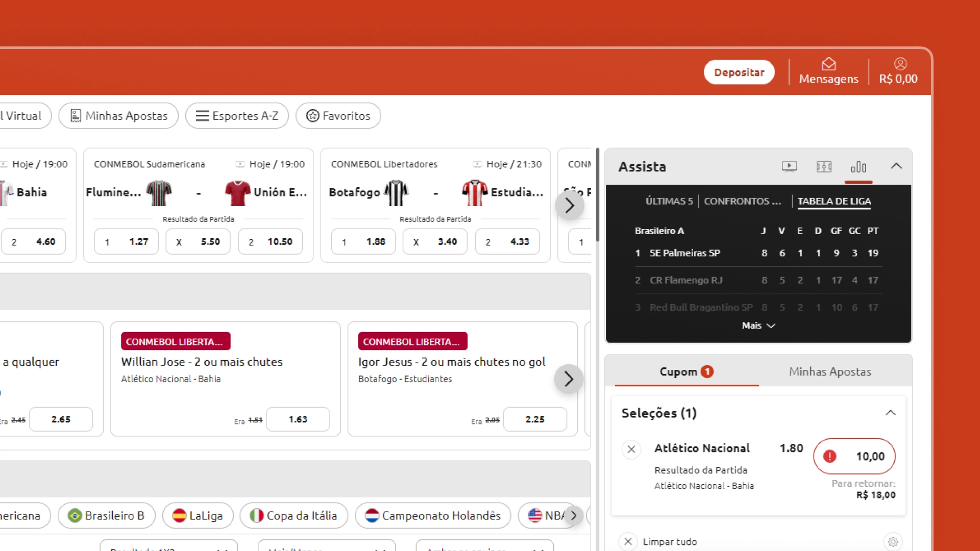Expand league table with Mais
Image resolution: width=980 pixels, height=551 pixels.
point(758,325)
